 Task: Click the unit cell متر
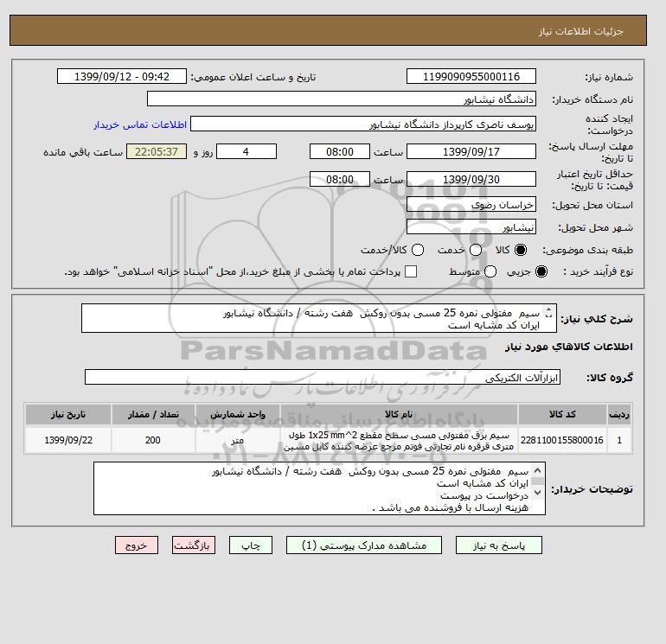(238, 440)
